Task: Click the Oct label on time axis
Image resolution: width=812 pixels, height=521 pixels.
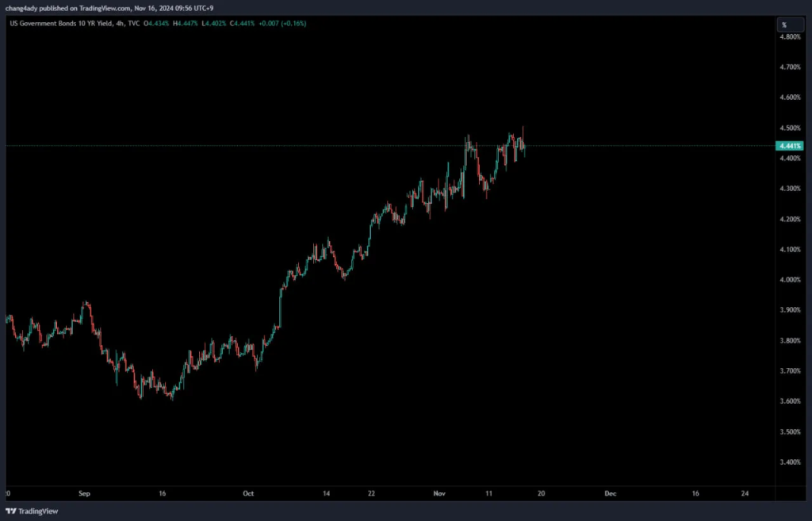Action: click(248, 492)
